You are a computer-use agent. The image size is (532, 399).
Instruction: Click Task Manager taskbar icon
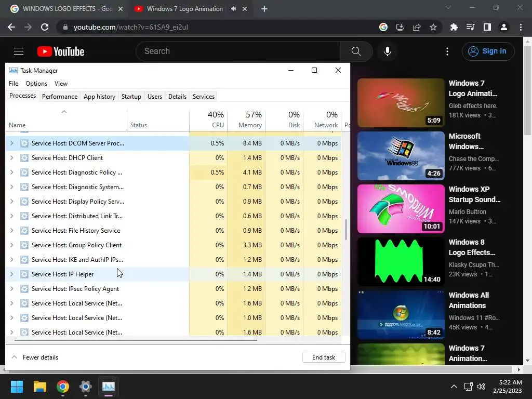(x=109, y=387)
